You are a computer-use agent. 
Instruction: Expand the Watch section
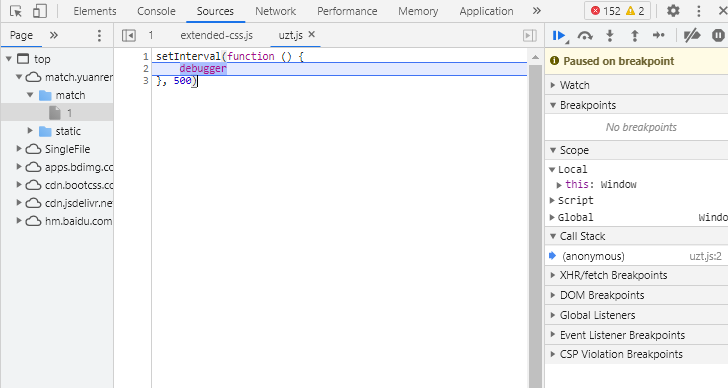click(553, 85)
